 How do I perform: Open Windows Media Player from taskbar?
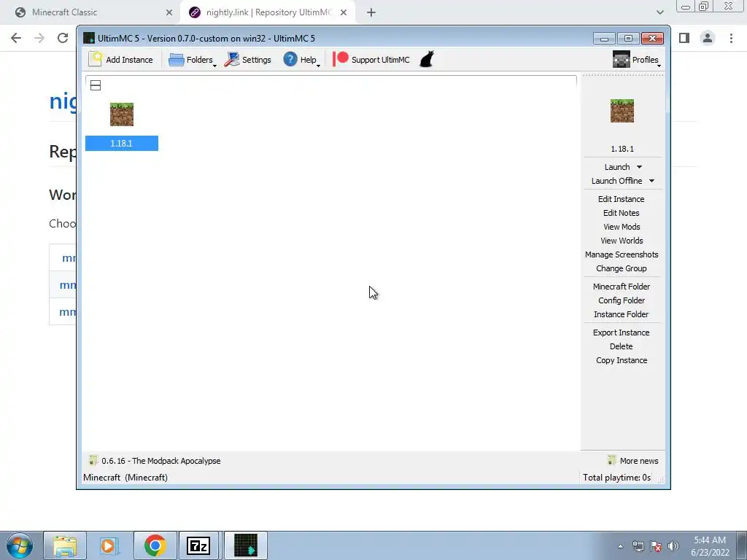109,545
